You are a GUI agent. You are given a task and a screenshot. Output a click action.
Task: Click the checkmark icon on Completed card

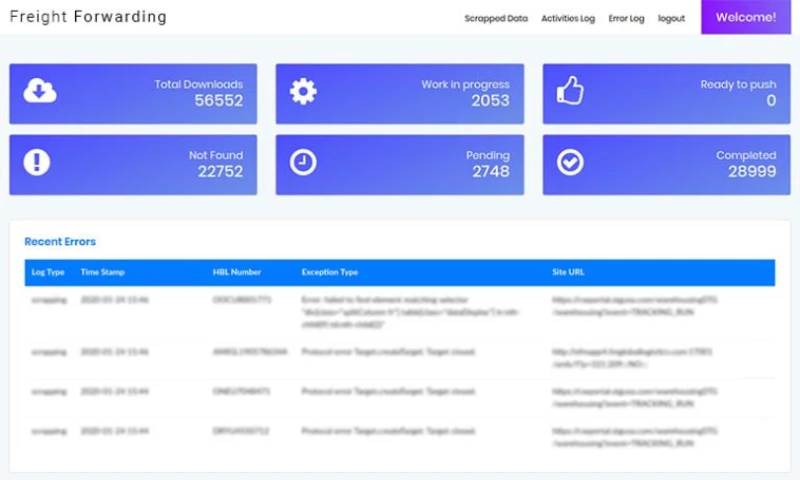click(570, 163)
